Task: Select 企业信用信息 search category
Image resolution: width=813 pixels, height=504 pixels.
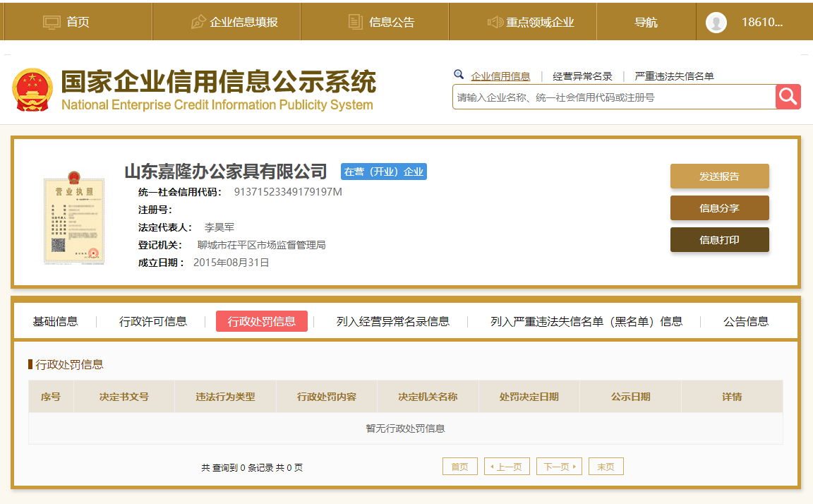Action: click(x=500, y=76)
